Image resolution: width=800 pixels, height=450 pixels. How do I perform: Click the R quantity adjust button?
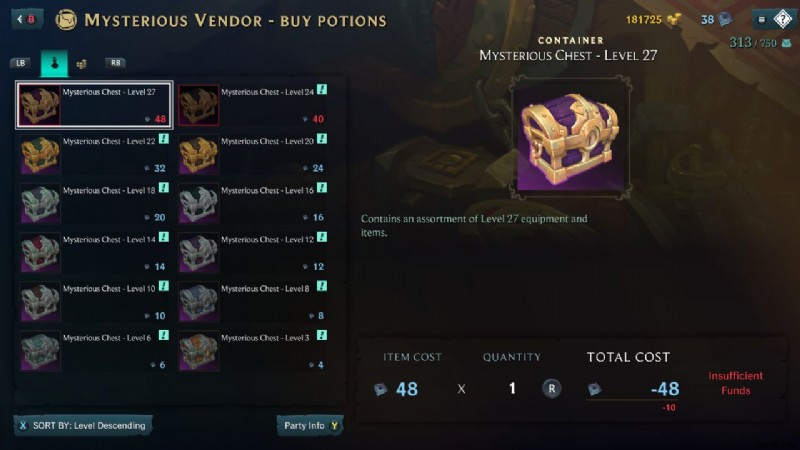coord(552,389)
